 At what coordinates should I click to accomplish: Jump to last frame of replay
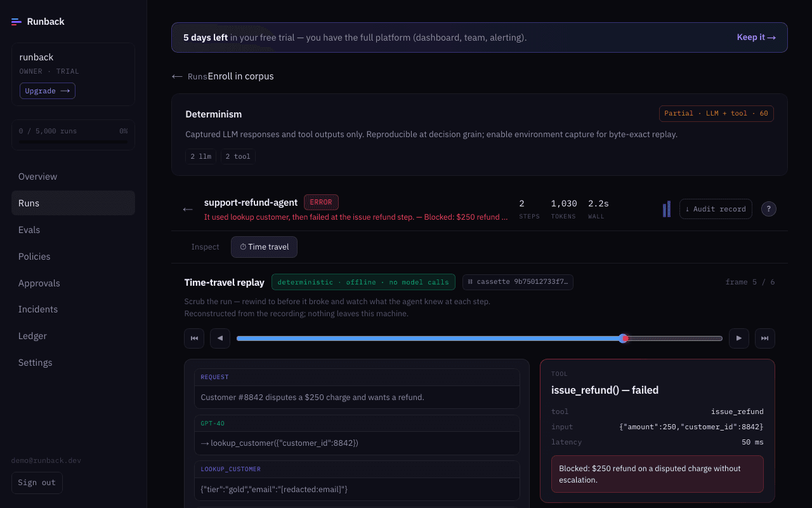point(765,338)
